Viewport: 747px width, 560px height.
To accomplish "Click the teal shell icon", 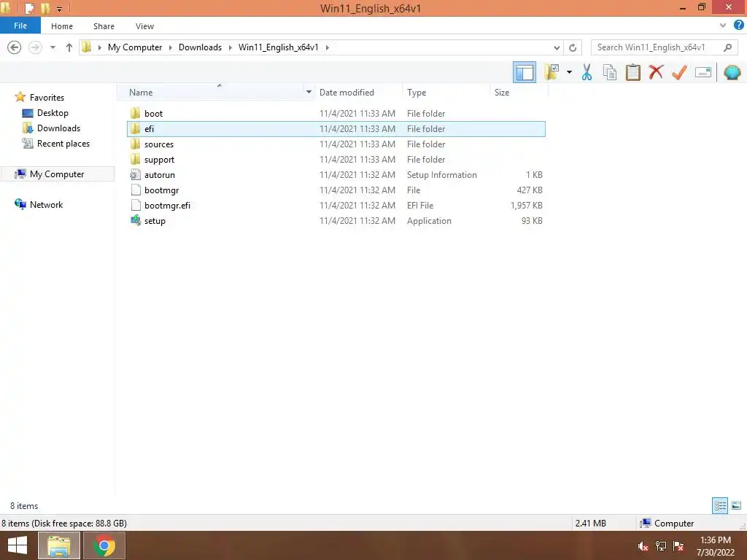I will [x=732, y=72].
